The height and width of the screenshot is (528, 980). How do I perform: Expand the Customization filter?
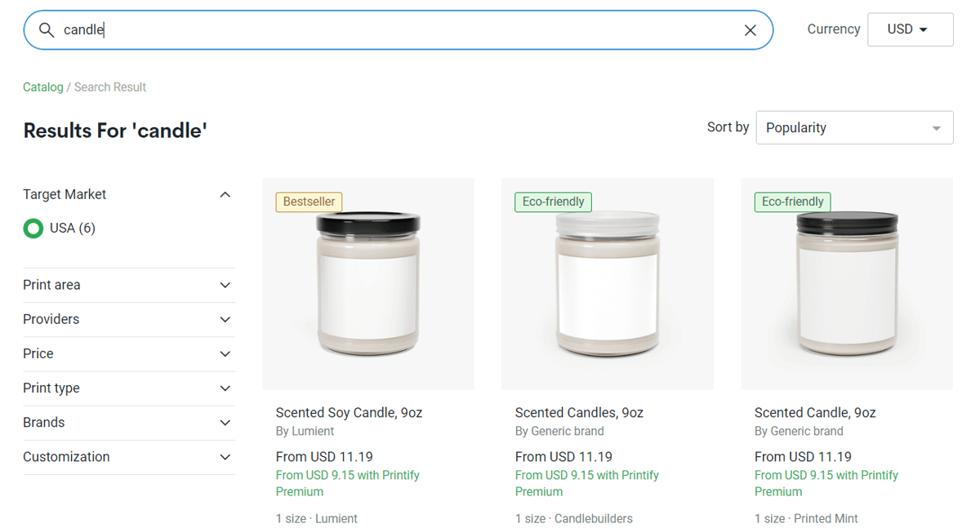click(129, 457)
